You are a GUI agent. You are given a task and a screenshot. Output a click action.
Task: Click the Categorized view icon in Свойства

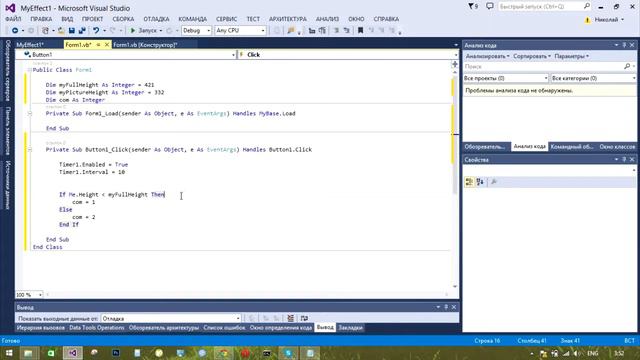coord(469,182)
